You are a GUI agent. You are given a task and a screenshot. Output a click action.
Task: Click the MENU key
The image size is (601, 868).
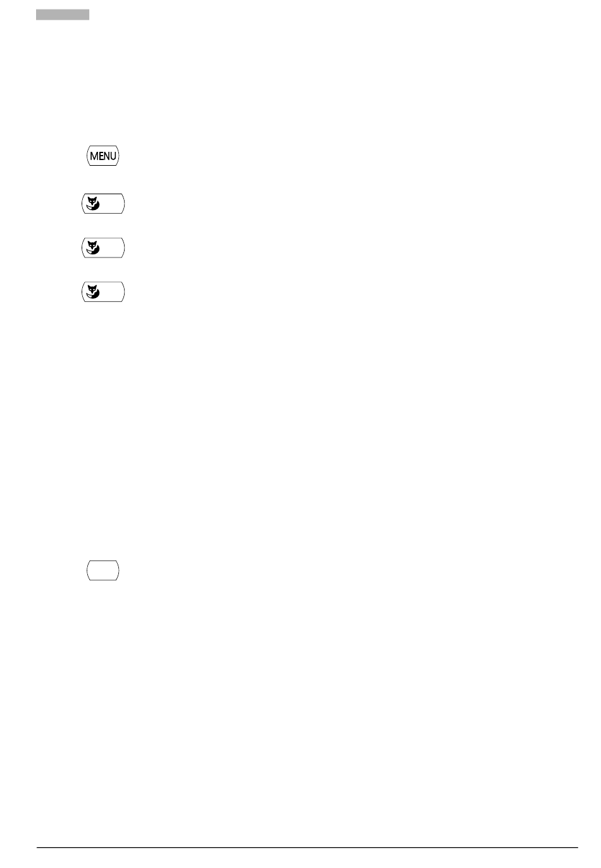[103, 156]
